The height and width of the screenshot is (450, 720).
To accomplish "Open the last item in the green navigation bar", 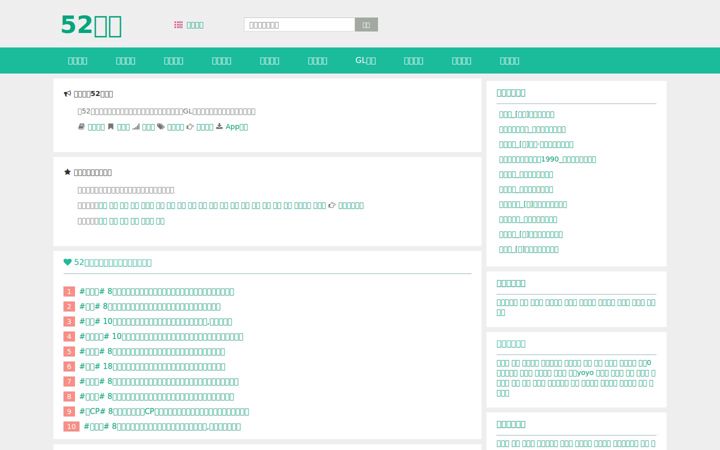I will click(x=509, y=61).
